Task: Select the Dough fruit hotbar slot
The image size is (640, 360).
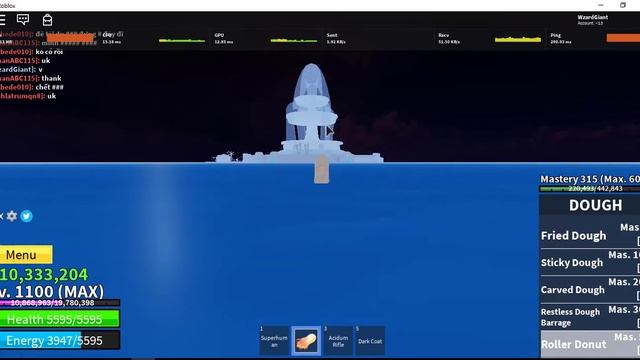Action: click(x=306, y=340)
